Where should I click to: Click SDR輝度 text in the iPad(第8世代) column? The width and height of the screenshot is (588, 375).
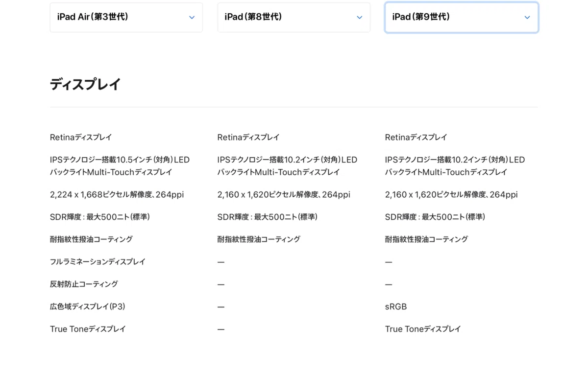(268, 217)
